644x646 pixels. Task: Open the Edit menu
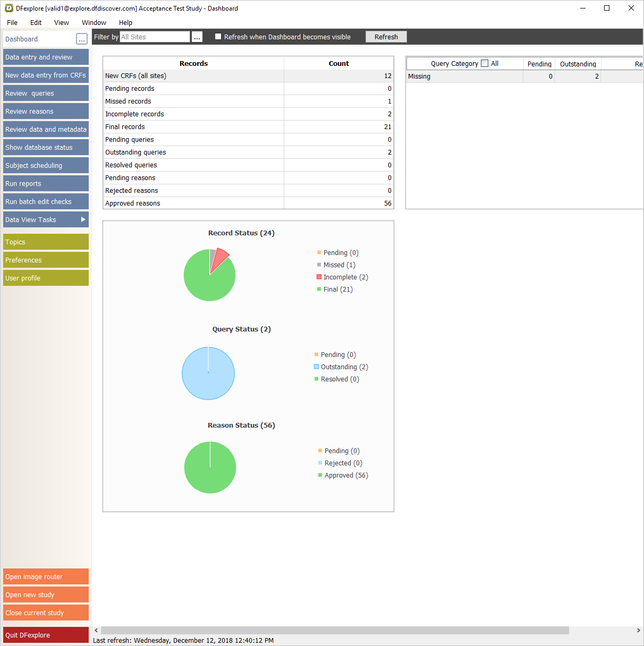[x=36, y=22]
